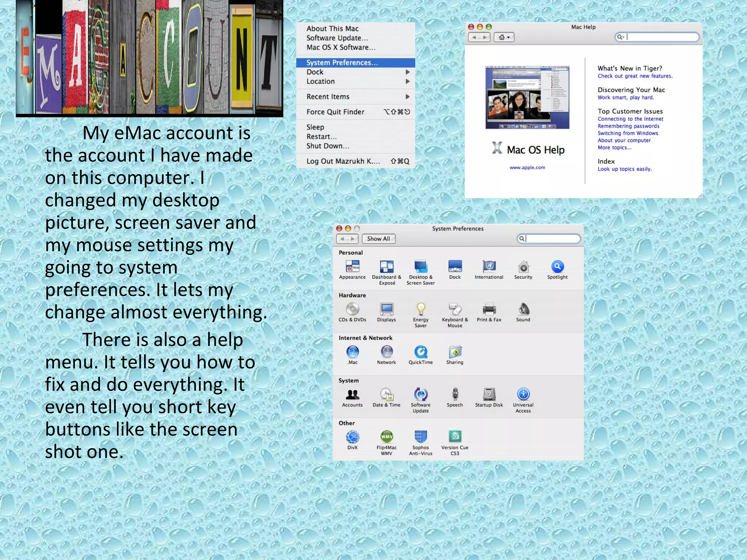Choose Software Update… in Apple menu

pyautogui.click(x=356, y=38)
